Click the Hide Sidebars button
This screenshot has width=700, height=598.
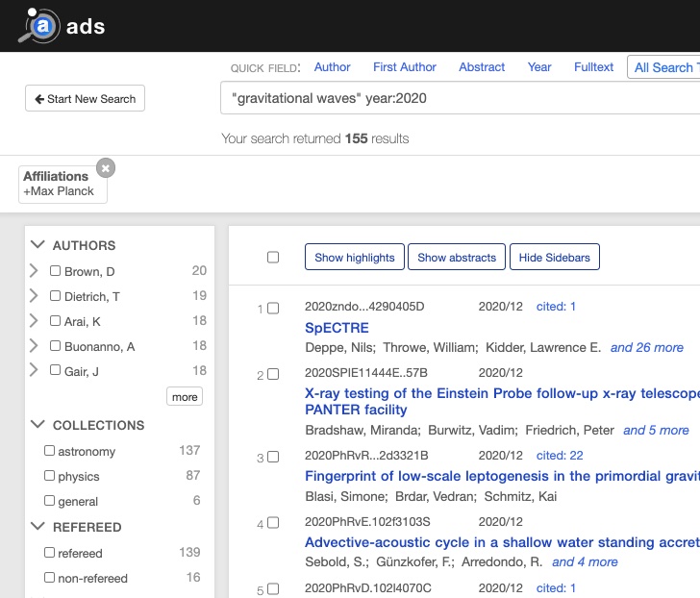pyautogui.click(x=555, y=257)
